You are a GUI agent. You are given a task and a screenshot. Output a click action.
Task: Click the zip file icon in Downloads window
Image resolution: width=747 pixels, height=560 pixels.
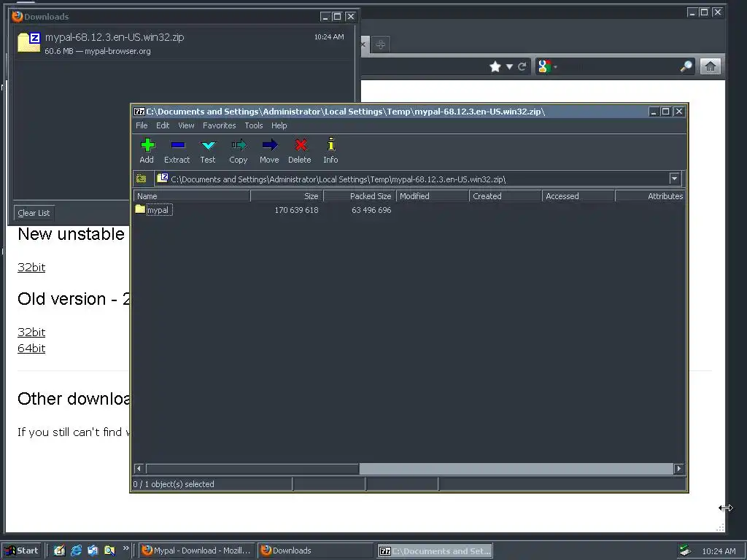tap(29, 42)
